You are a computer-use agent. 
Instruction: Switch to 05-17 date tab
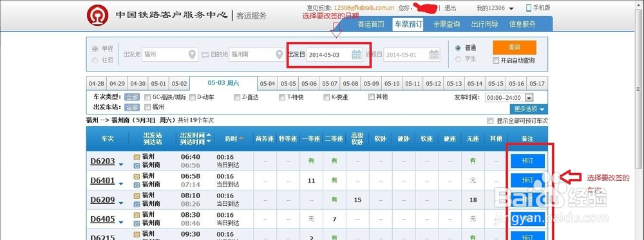(537, 84)
